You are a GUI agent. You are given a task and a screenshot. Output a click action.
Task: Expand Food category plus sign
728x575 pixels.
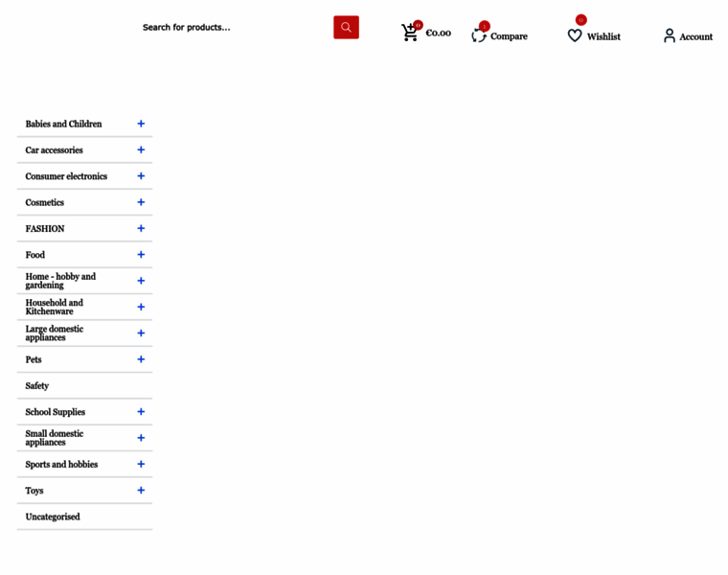[x=141, y=255]
